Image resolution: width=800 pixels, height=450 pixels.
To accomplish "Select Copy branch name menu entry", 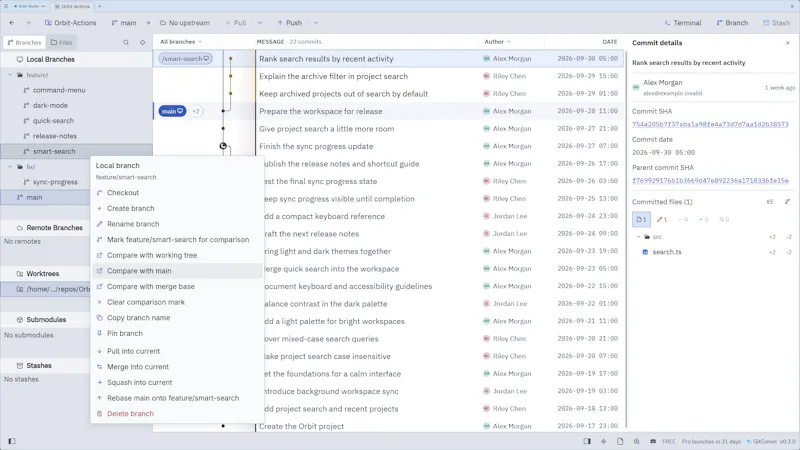I will click(x=177, y=318).
